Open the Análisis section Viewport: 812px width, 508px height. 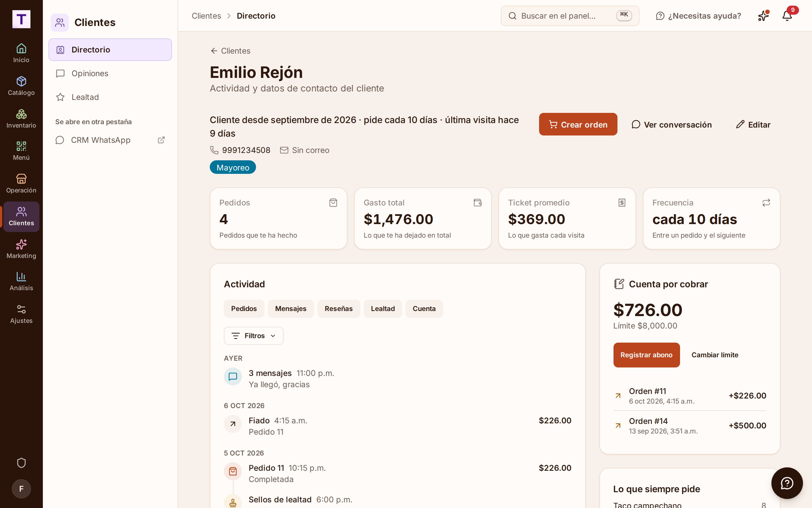click(21, 282)
